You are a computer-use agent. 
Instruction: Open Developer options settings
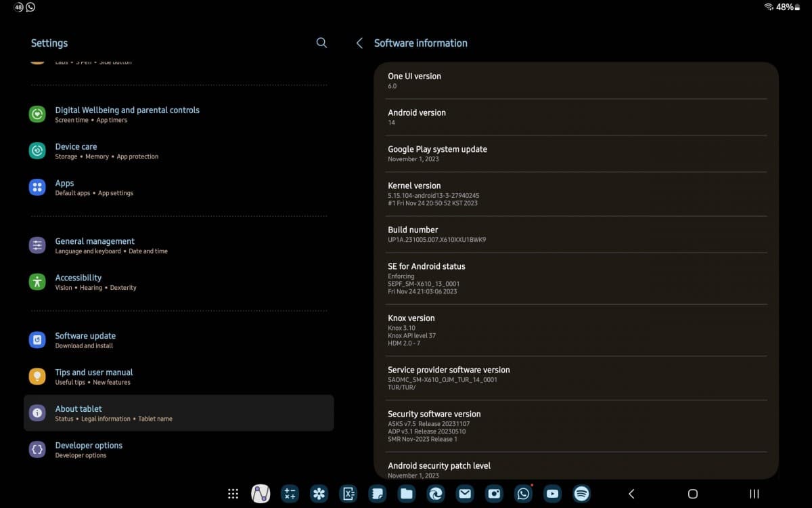(89, 449)
